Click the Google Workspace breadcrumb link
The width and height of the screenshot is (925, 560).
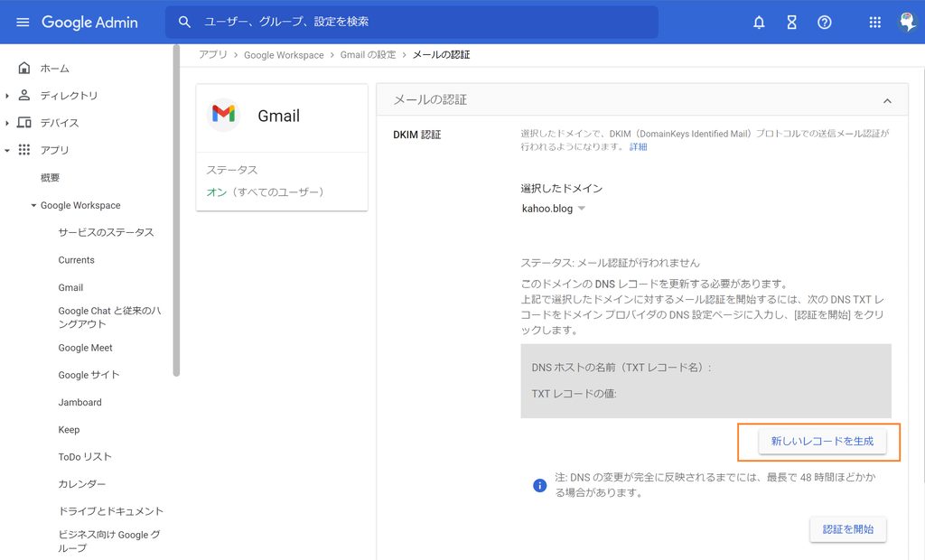[x=284, y=55]
